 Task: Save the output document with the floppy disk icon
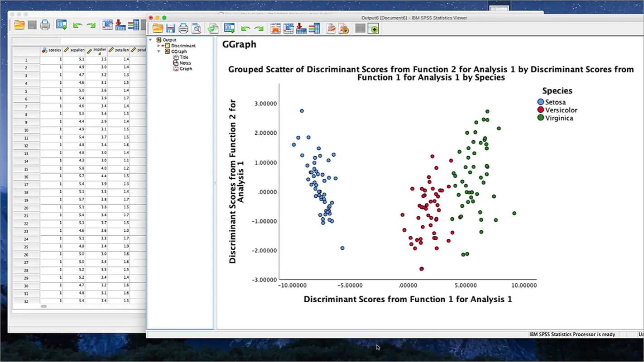tap(170, 28)
